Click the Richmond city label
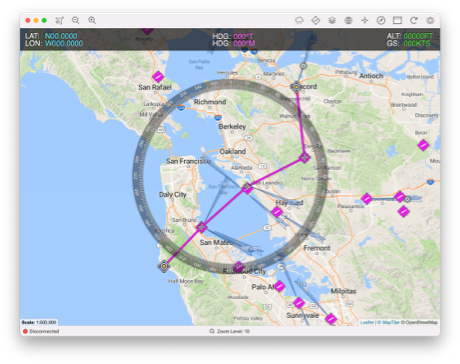Image resolution: width=460 pixels, height=364 pixels. (210, 102)
